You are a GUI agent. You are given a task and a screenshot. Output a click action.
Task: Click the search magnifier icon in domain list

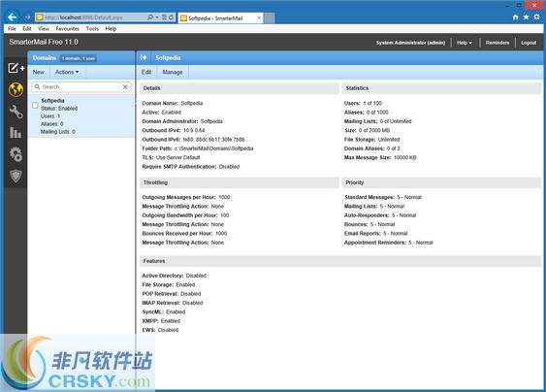tap(37, 86)
